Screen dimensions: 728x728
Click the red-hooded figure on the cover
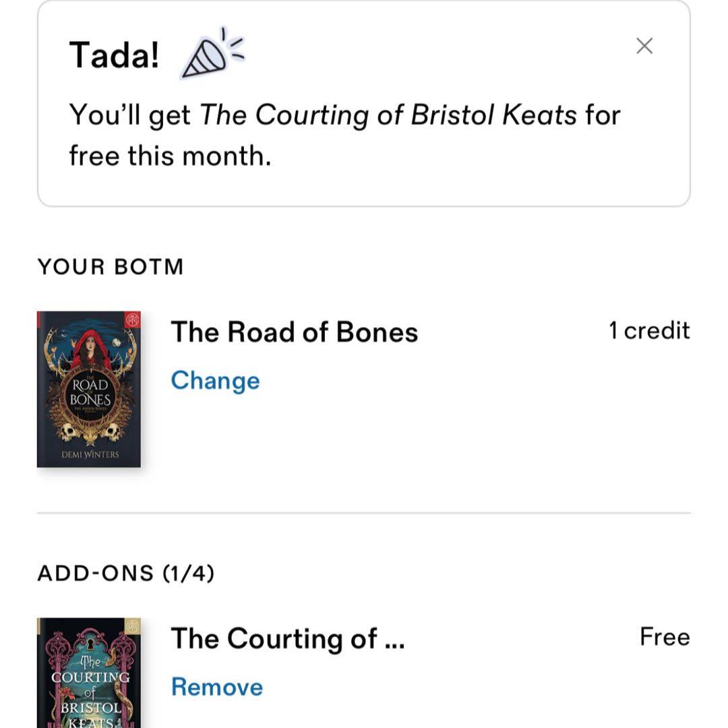91,349
